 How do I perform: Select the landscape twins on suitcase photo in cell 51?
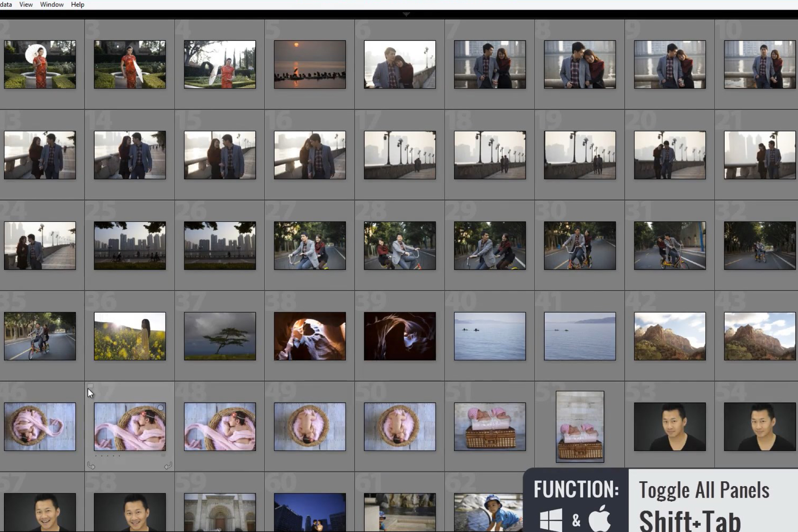click(490, 427)
